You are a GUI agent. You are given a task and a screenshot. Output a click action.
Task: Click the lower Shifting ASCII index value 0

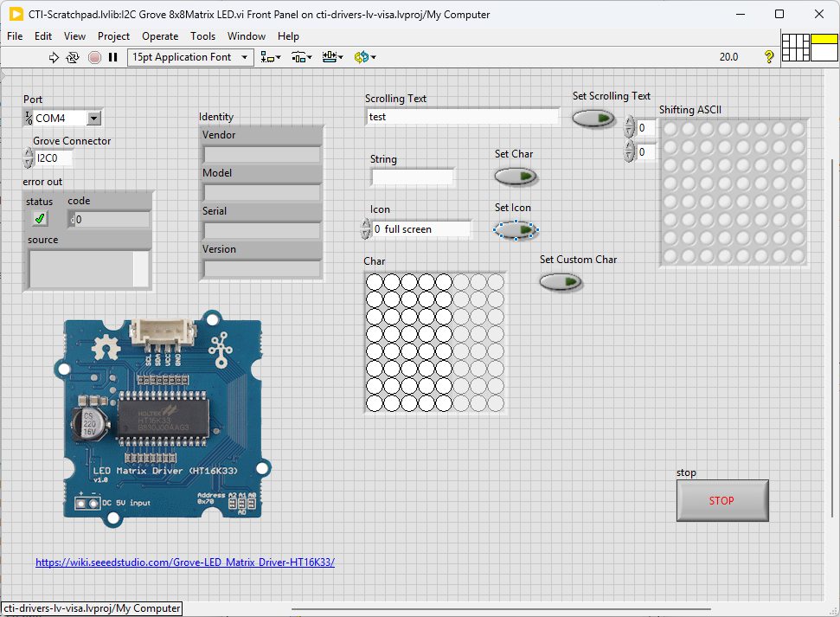[x=645, y=152]
